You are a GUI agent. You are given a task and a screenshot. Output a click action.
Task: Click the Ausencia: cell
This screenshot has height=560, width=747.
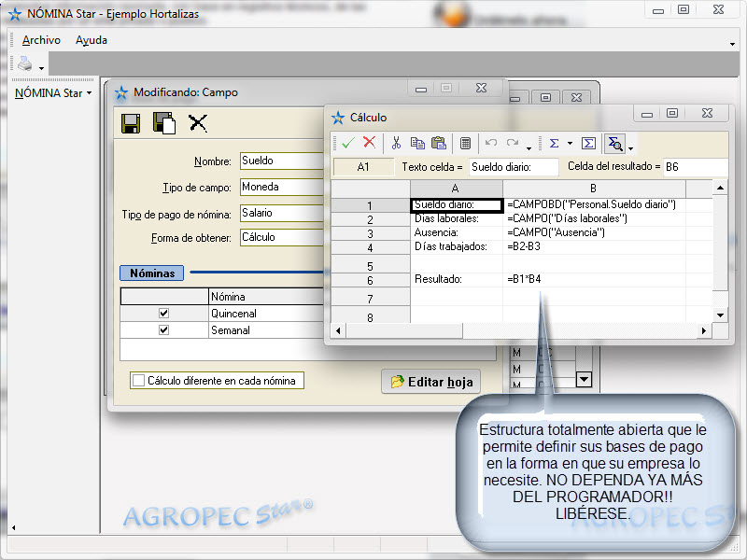456,232
